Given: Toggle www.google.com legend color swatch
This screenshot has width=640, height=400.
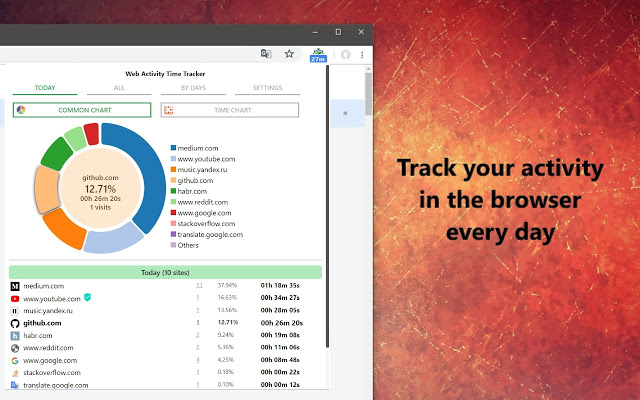Looking at the screenshot, I should (x=173, y=213).
